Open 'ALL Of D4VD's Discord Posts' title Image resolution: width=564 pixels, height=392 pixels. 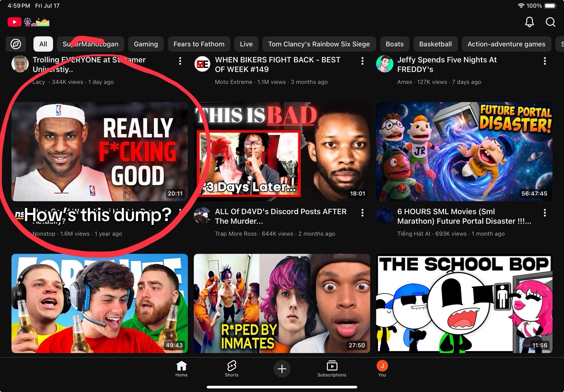[281, 216]
